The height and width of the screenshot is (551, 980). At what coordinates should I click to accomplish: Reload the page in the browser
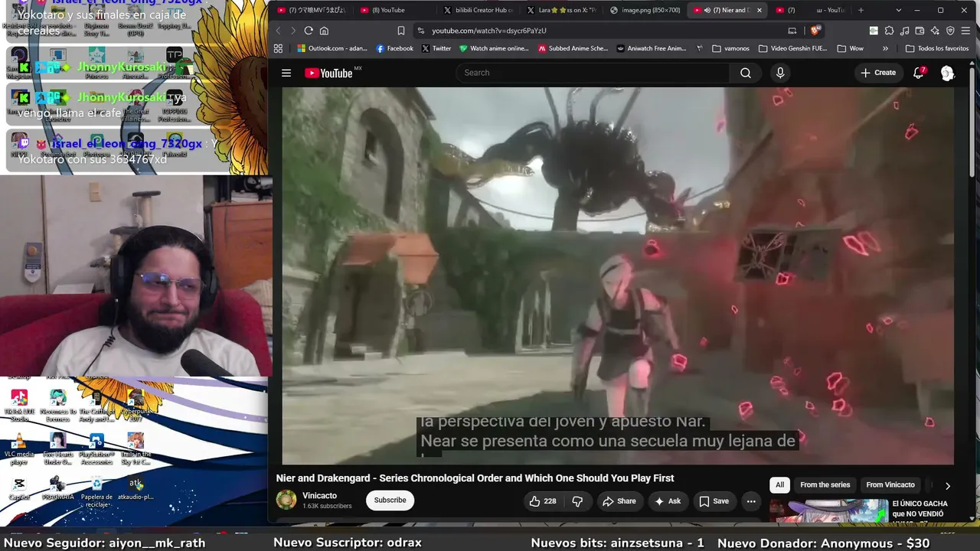tap(309, 31)
